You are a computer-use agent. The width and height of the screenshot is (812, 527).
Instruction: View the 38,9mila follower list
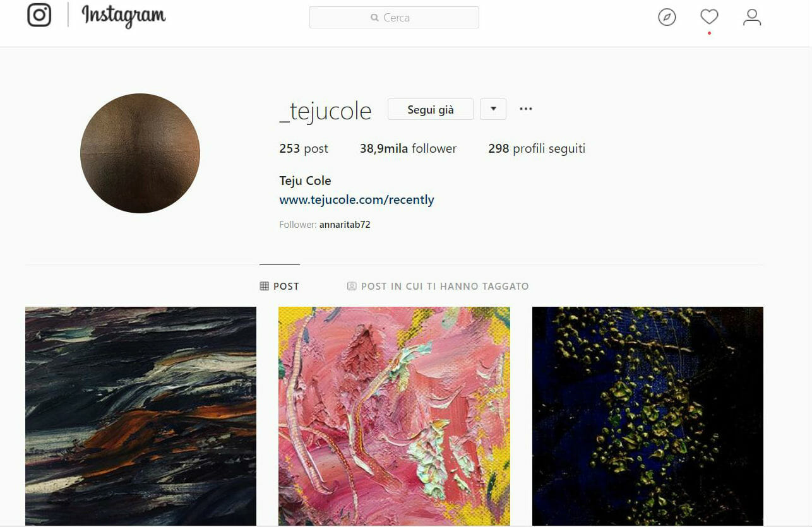(x=408, y=149)
